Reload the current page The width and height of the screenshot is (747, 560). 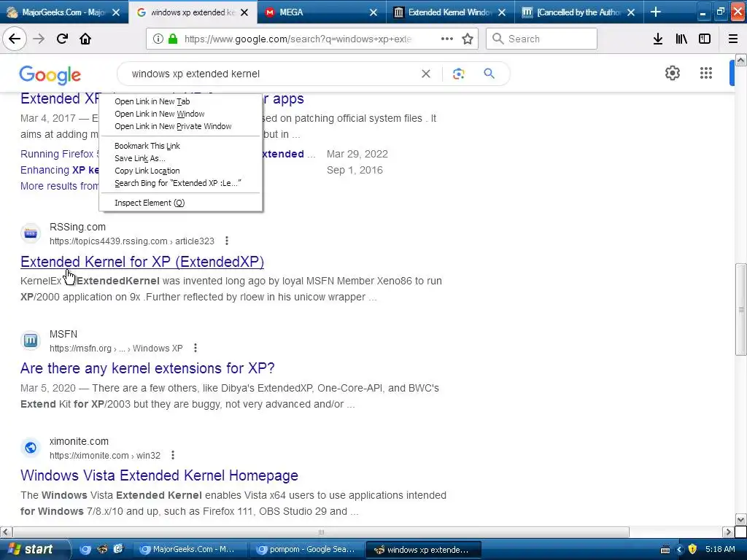tap(63, 39)
